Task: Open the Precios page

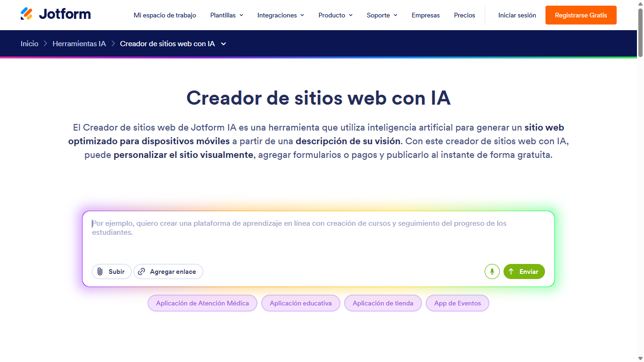Action: click(464, 15)
